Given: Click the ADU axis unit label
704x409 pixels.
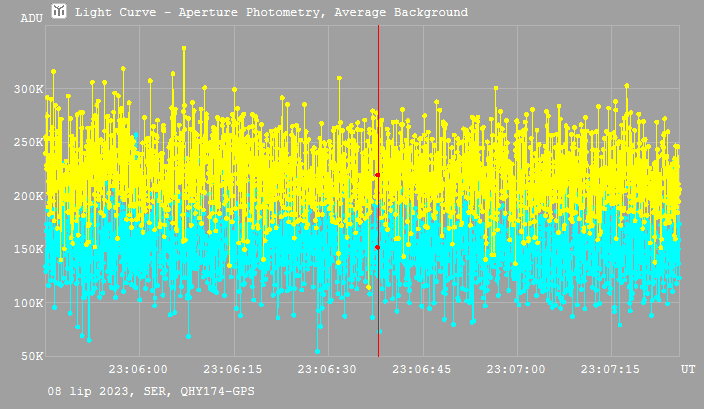Looking at the screenshot, I should pos(31,18).
